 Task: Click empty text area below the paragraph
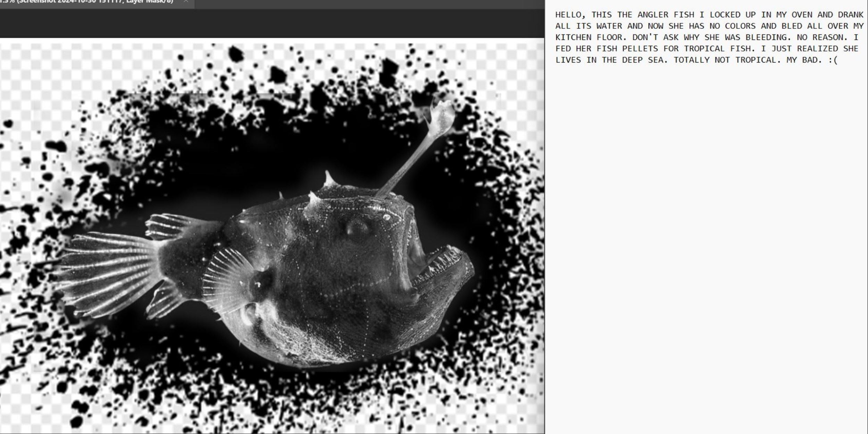pos(705,226)
